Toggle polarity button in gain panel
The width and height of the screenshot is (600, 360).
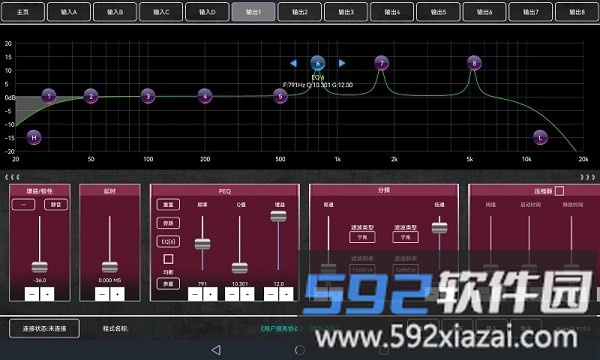point(23,205)
